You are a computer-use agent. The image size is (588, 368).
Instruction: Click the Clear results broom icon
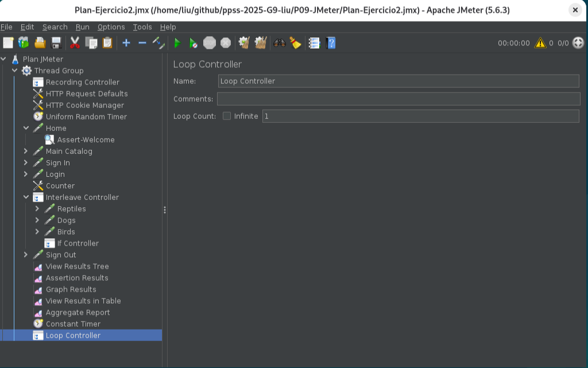click(x=244, y=43)
